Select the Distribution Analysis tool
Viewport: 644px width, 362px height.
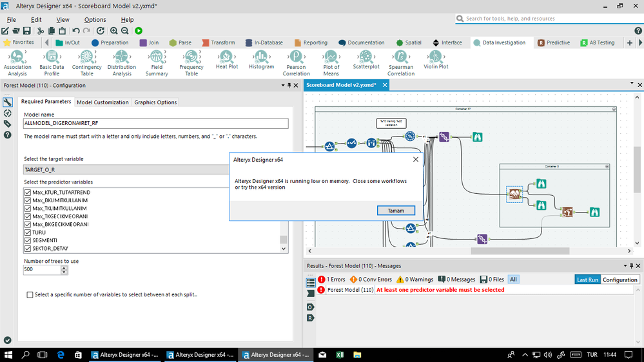coord(122,63)
